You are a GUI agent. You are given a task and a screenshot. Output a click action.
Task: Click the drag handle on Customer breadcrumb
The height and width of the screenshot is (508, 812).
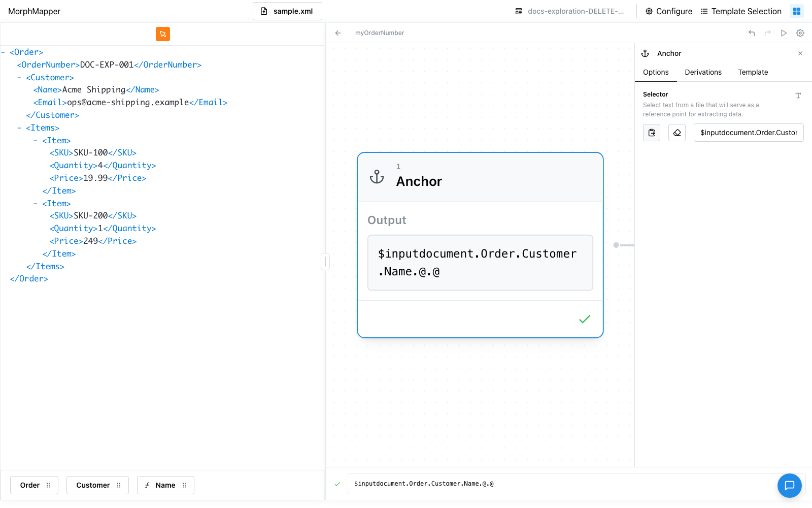click(119, 485)
